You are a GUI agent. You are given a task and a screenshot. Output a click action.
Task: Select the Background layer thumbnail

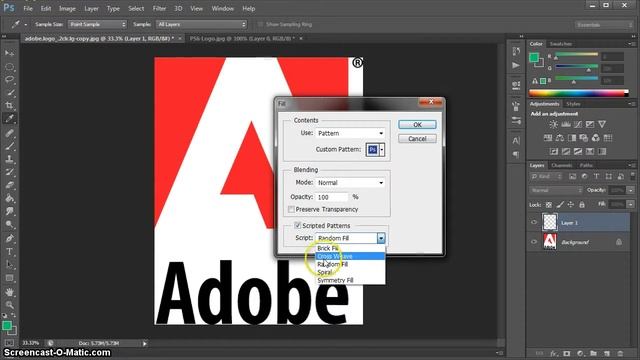[550, 242]
